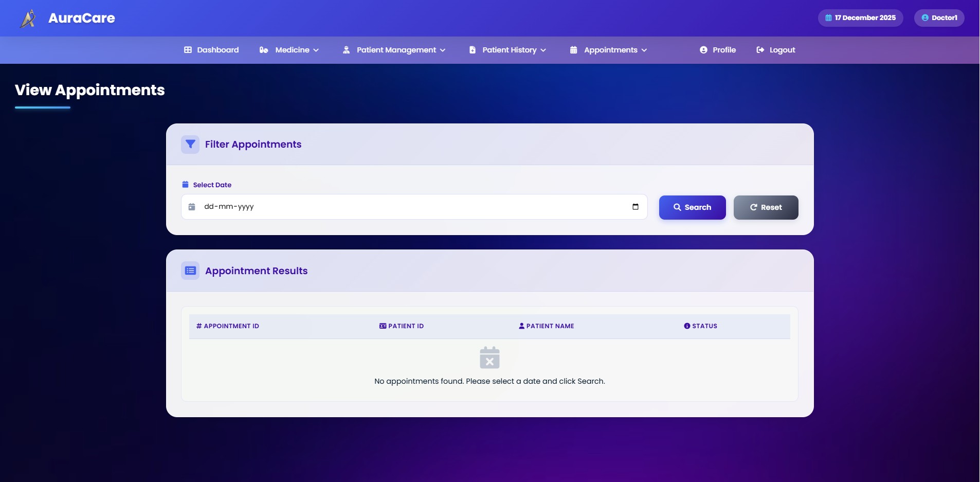Click the 17 December 2025 date badge
This screenshot has width=980, height=482.
click(x=860, y=18)
